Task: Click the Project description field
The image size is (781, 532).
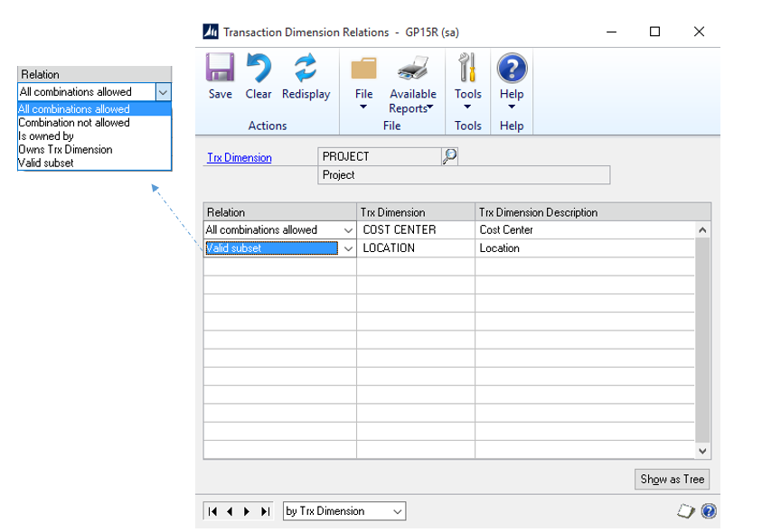Action: click(464, 175)
